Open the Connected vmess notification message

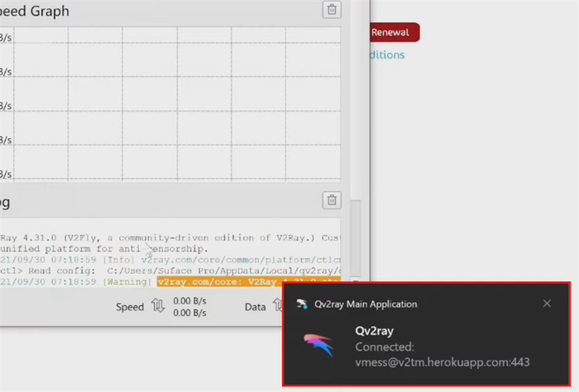coord(442,354)
